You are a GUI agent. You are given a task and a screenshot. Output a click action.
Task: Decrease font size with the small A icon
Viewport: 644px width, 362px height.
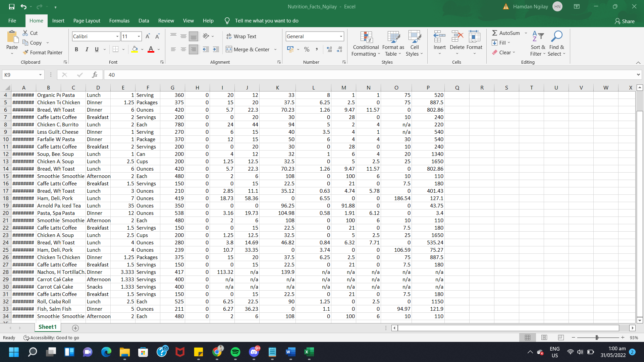coord(157,36)
